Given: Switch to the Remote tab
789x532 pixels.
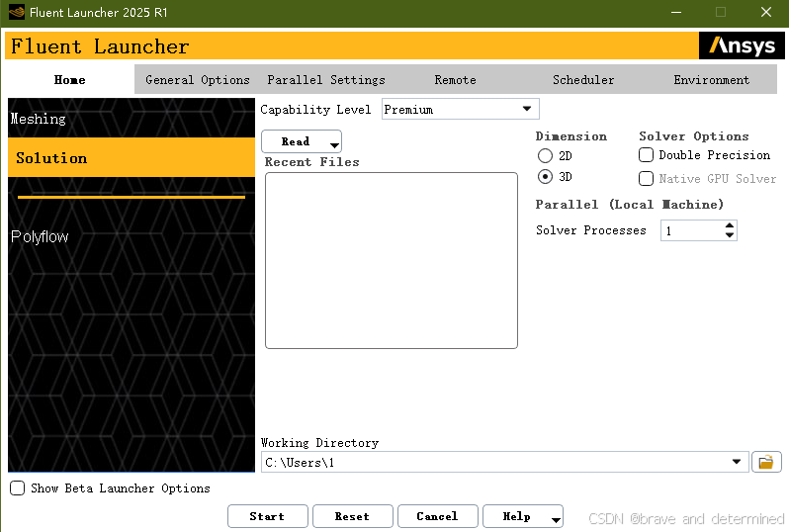Looking at the screenshot, I should [455, 79].
